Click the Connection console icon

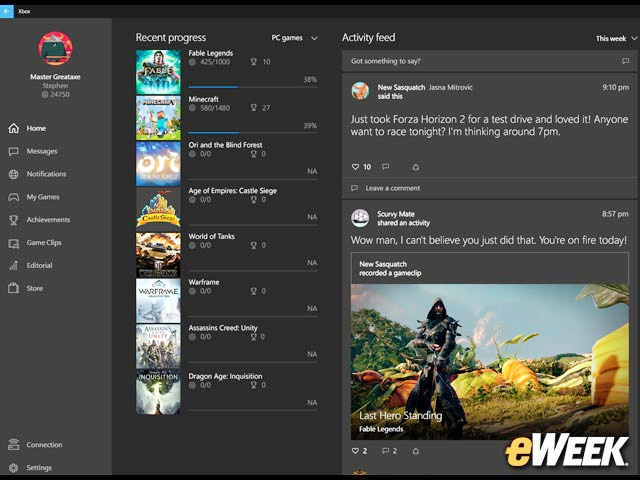pos(13,444)
